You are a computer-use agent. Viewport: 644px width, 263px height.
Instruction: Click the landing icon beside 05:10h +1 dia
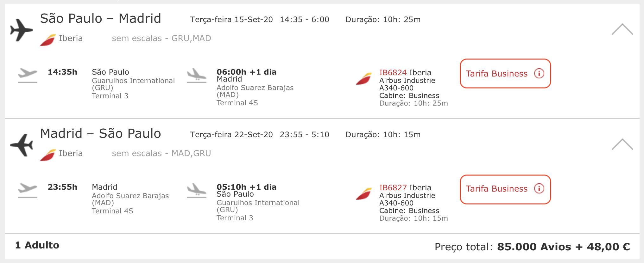coord(197,191)
